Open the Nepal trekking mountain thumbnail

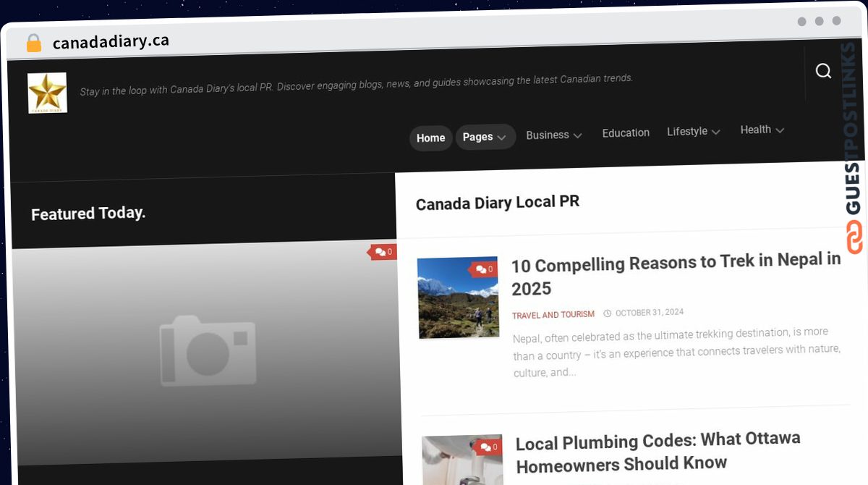coord(458,298)
